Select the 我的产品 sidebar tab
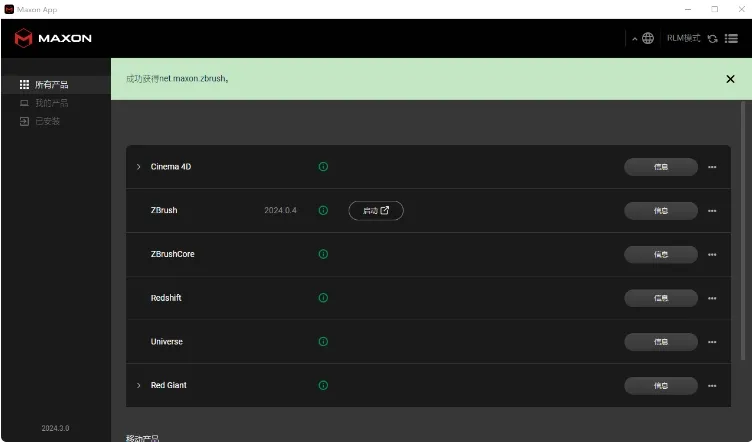The image size is (752, 442). click(x=56, y=103)
